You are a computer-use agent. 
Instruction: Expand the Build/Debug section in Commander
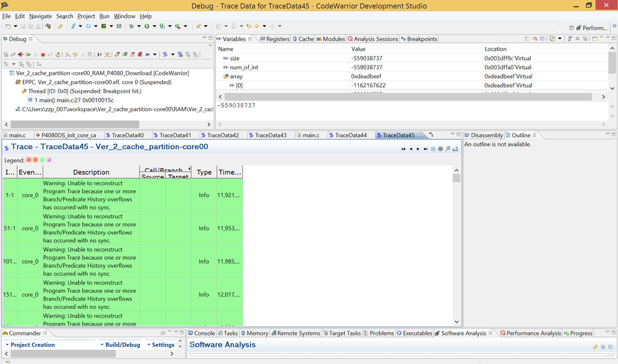[120, 345]
